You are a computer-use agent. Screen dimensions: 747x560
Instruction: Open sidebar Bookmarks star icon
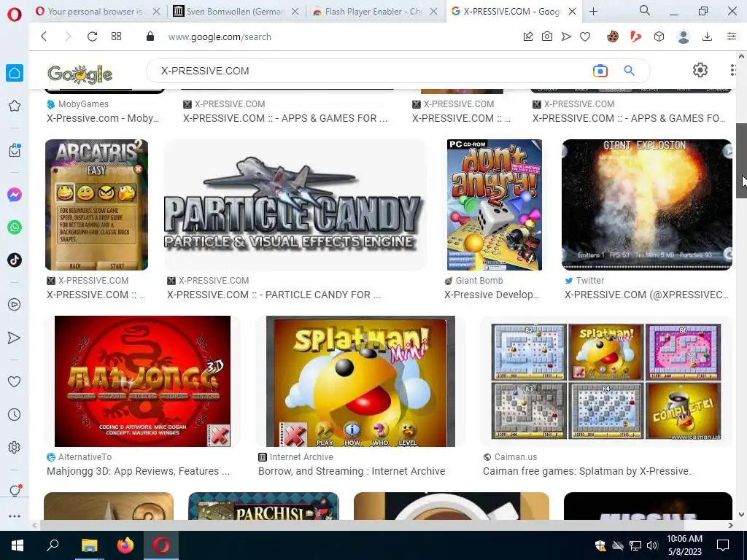(15, 106)
